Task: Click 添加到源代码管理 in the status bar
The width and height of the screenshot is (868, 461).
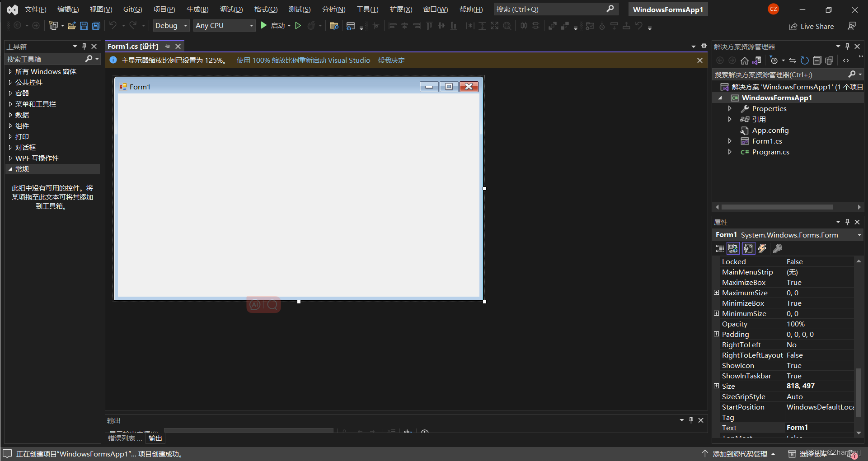Action: [x=739, y=454]
